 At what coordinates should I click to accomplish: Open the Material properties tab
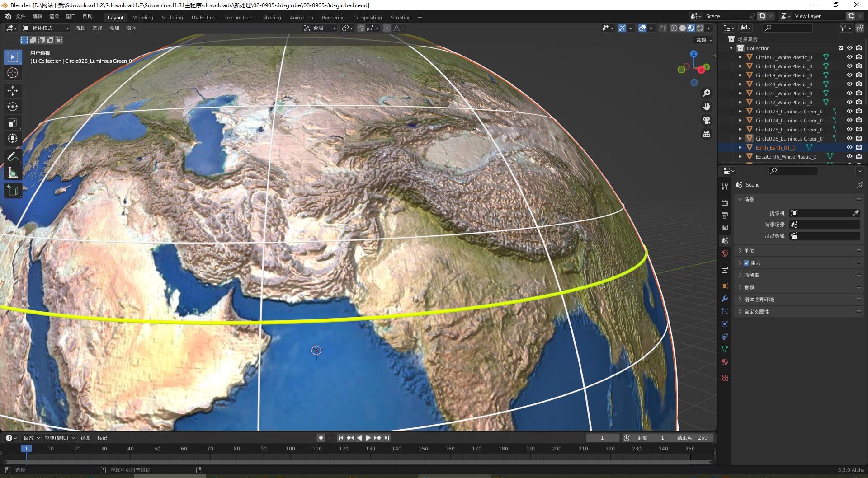point(725,362)
